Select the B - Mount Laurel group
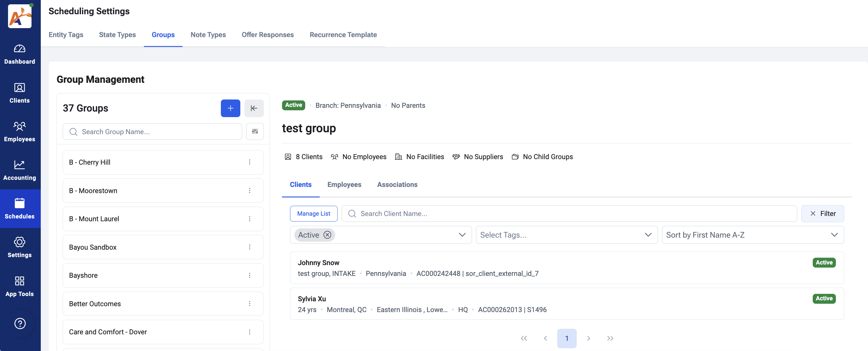This screenshot has width=868, height=351. pos(163,219)
